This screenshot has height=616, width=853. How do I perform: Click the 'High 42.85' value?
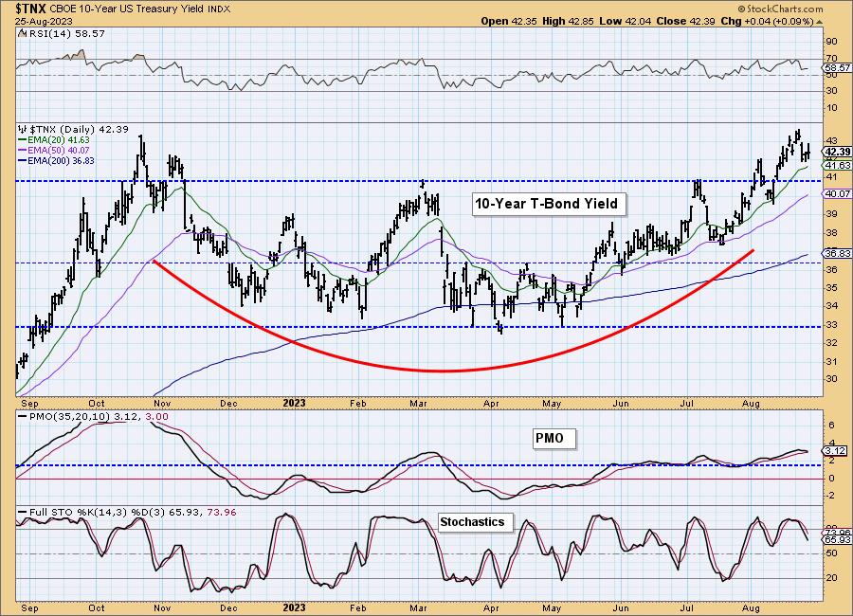pyautogui.click(x=568, y=22)
